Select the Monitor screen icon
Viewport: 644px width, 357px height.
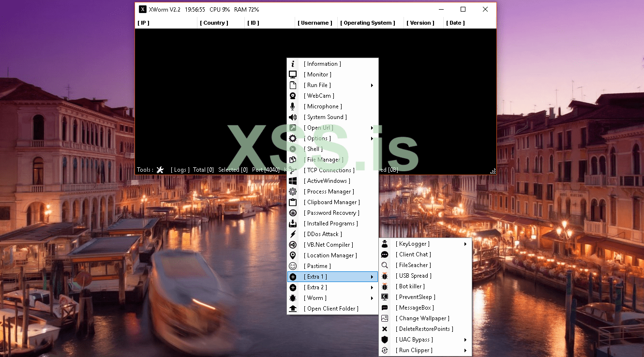(293, 74)
